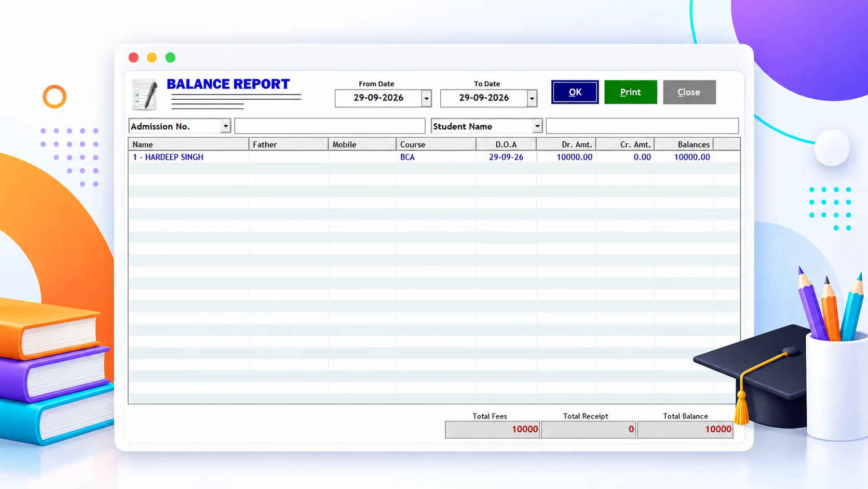The image size is (868, 489).
Task: Focus the Student Name search field
Action: (x=642, y=126)
